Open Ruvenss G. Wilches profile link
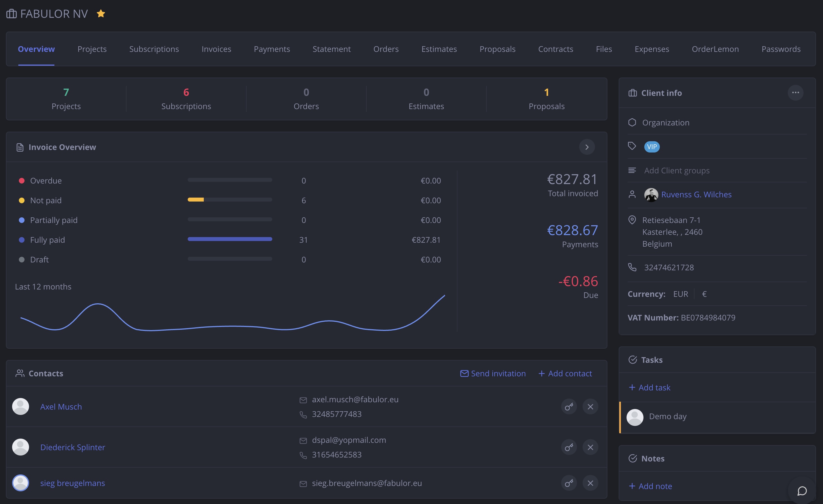This screenshot has width=823, height=504. 696,194
